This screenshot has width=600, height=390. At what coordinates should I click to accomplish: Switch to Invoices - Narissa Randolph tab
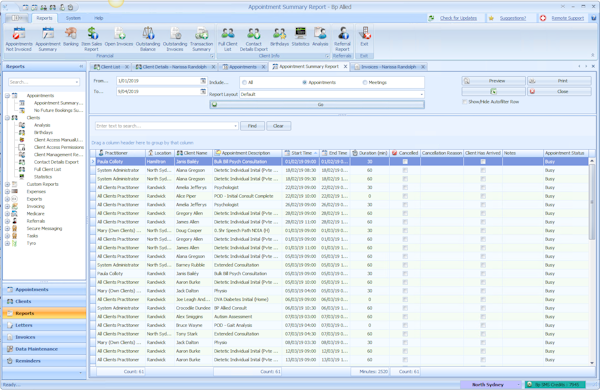(388, 67)
